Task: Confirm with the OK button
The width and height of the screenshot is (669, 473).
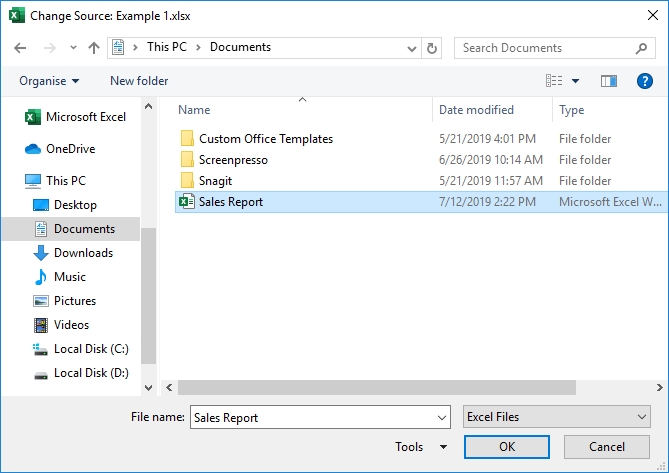Action: tap(506, 447)
